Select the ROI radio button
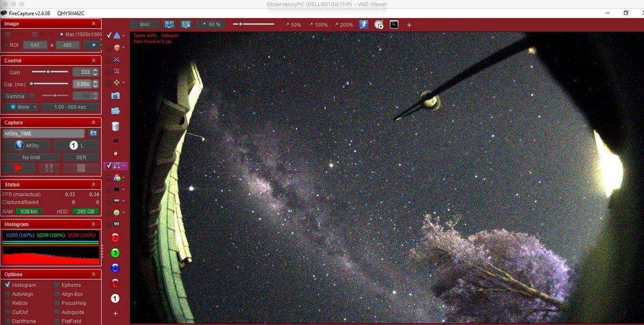 pyautogui.click(x=6, y=45)
